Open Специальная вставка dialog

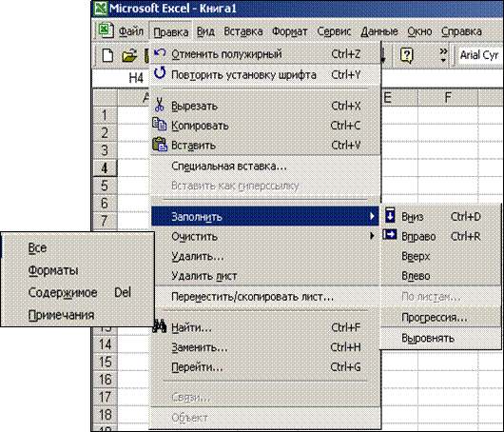[x=265, y=166]
